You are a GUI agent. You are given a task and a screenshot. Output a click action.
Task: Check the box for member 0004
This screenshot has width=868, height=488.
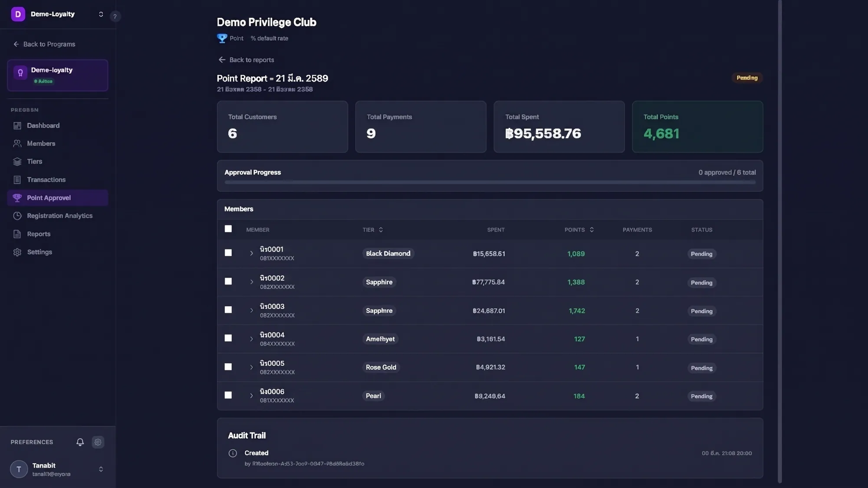[228, 338]
